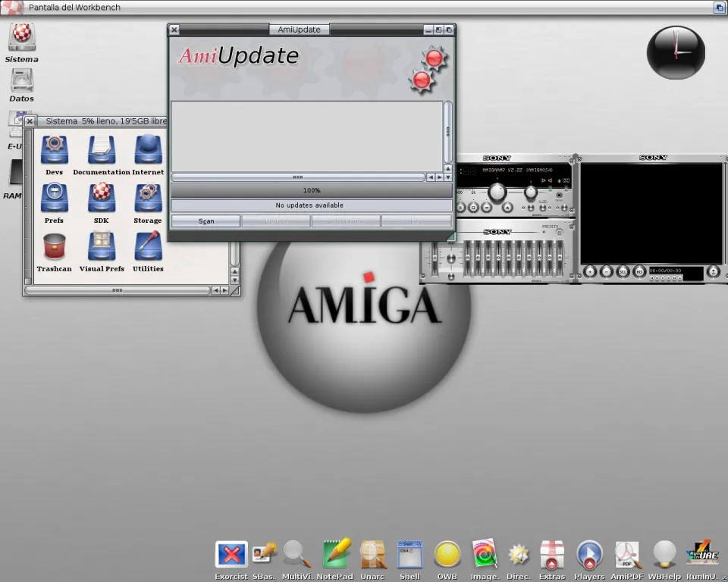This screenshot has height=582, width=728.
Task: Click the Scan button in AmiUpdate
Action: coord(206,221)
